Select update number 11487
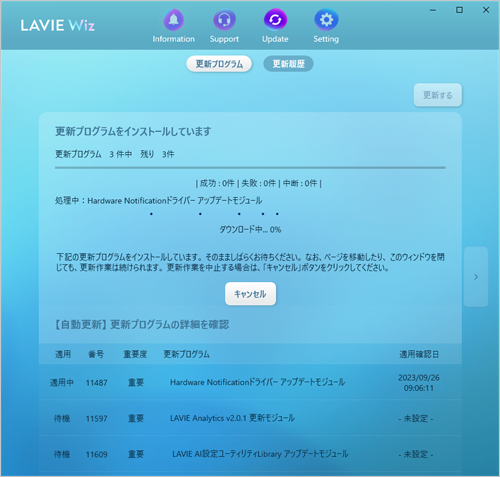 [x=97, y=383]
